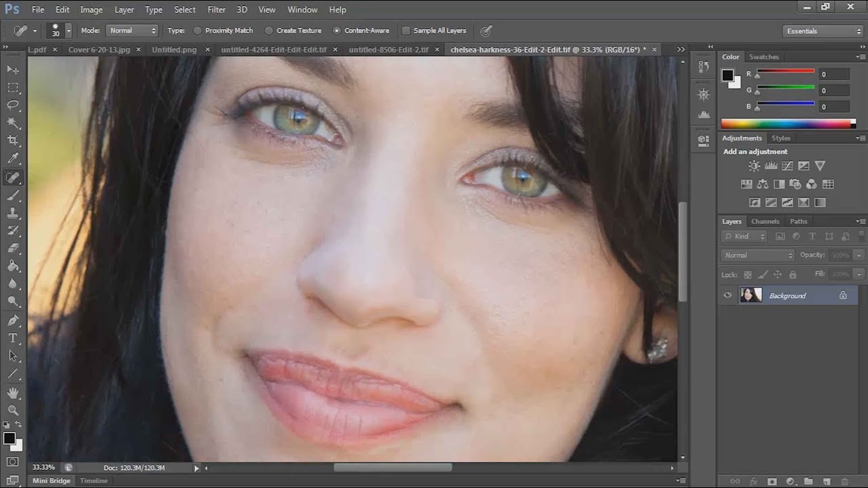Toggle lock position
The image size is (868, 488).
coord(778,274)
